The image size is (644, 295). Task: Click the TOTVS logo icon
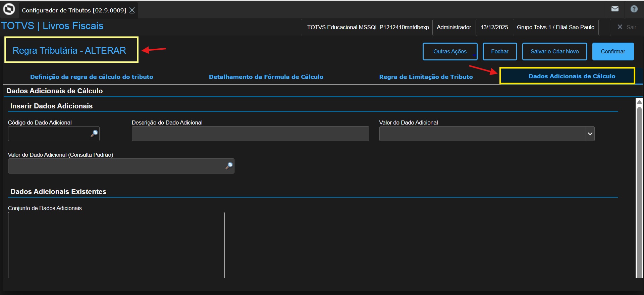9,9
